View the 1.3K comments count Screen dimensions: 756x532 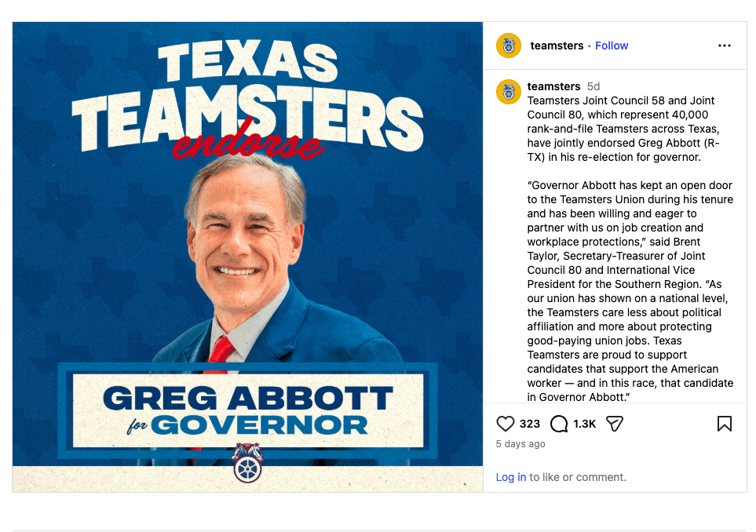pyautogui.click(x=584, y=424)
